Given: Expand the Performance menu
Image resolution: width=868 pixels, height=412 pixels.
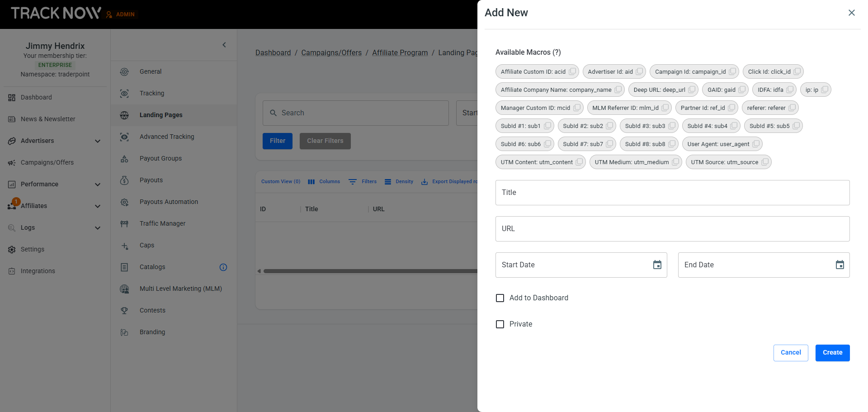Looking at the screenshot, I should coord(98,185).
